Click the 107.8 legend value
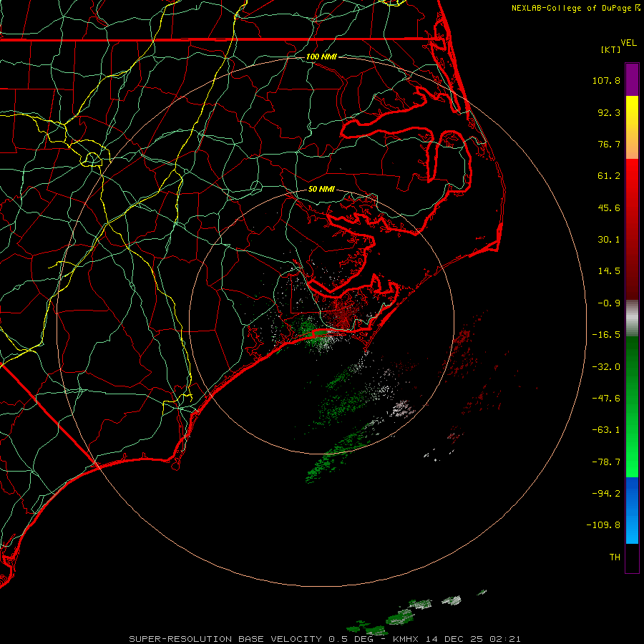 point(606,80)
